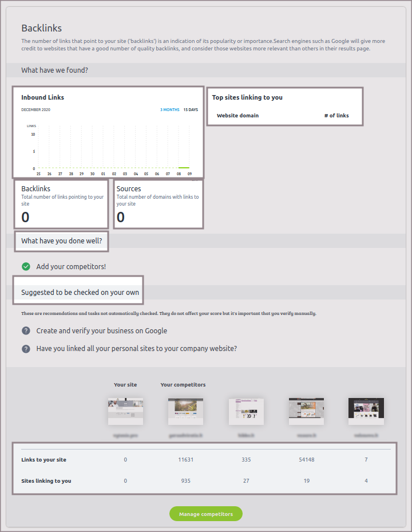Open the thumbnail of competitor with 335 links
Viewport: 412px width, 532px height.
click(x=246, y=411)
